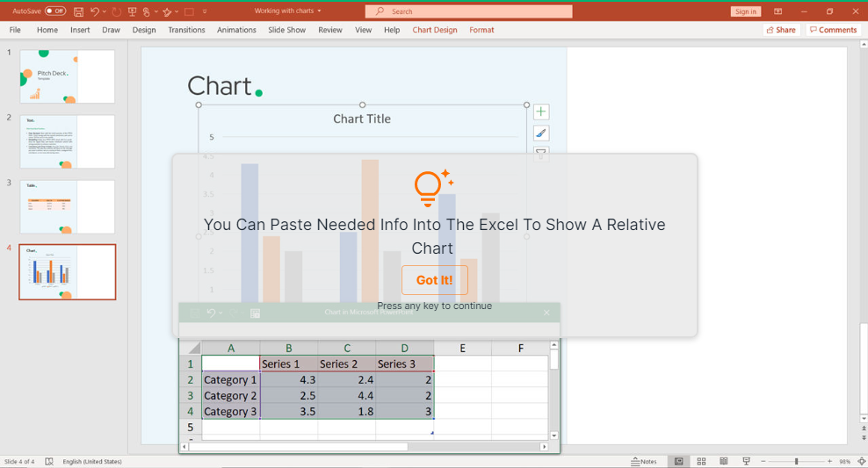Screen dimensions: 868x468
Task: Open the 'Working with charts' title dropdown
Action: 320,11
